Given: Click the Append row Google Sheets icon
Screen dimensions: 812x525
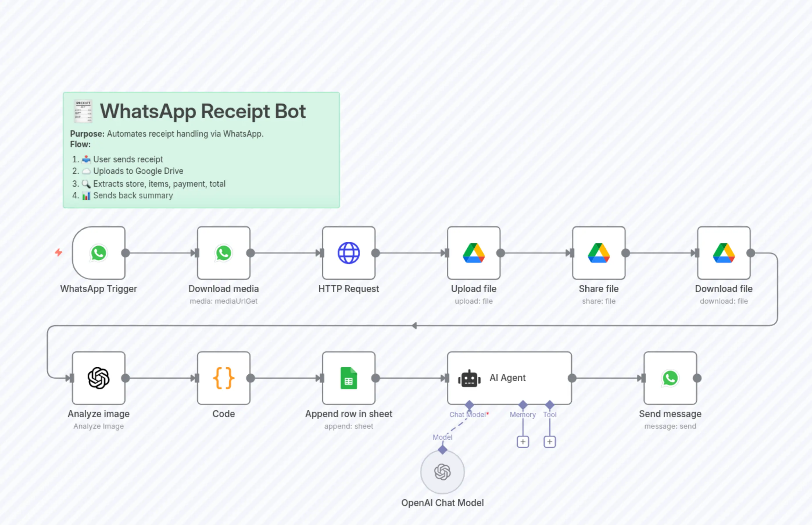Looking at the screenshot, I should click(x=348, y=378).
